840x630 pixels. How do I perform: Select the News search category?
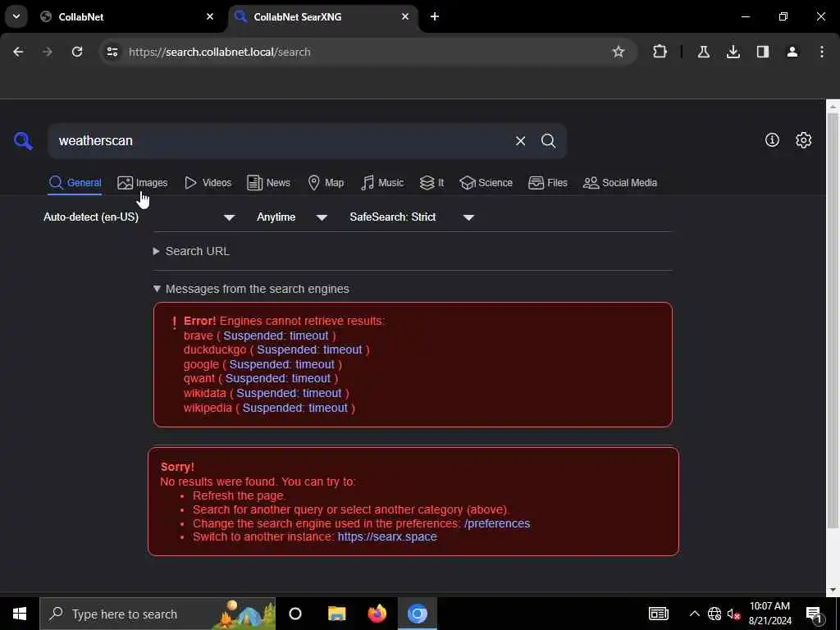click(268, 183)
